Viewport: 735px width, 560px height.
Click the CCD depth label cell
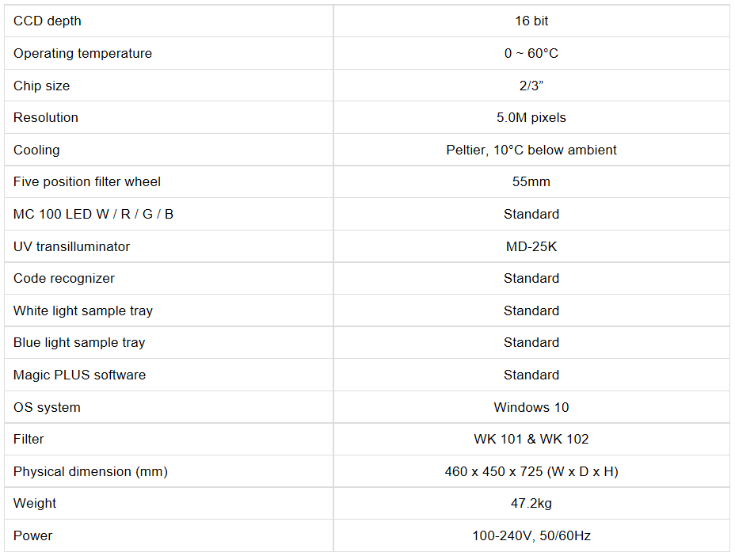pos(48,21)
